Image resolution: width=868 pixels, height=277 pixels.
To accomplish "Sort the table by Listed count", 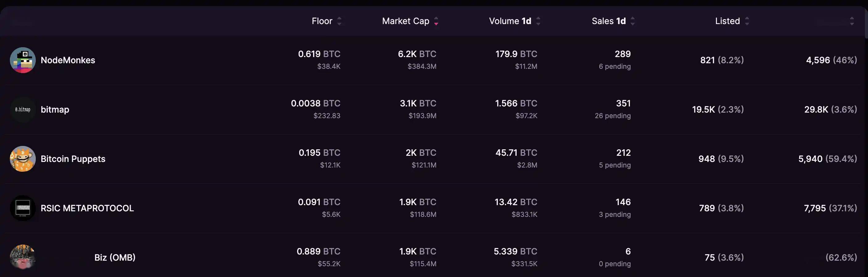I will coord(747,21).
